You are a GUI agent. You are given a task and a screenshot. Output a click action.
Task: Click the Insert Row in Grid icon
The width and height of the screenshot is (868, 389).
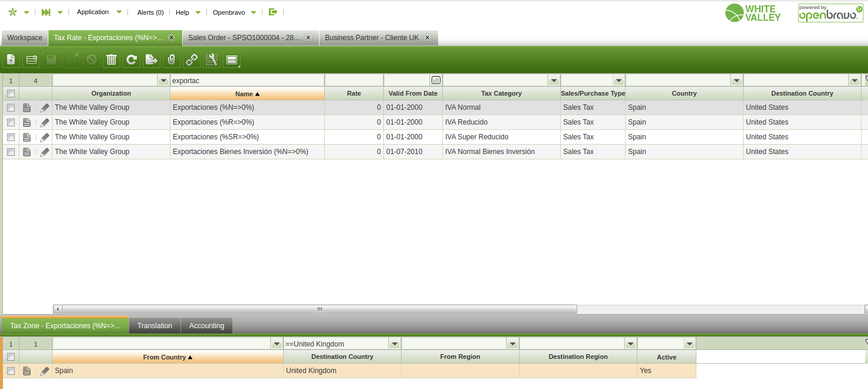point(31,60)
